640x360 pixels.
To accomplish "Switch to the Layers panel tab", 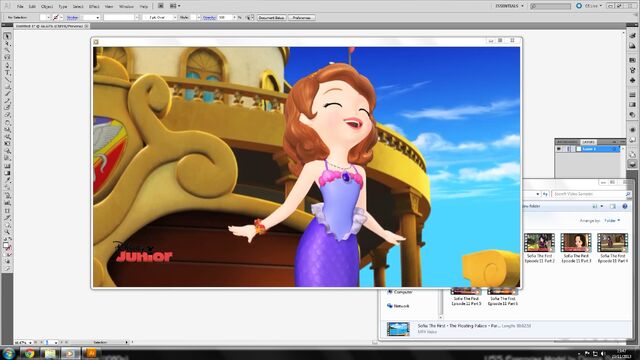I will click(589, 142).
